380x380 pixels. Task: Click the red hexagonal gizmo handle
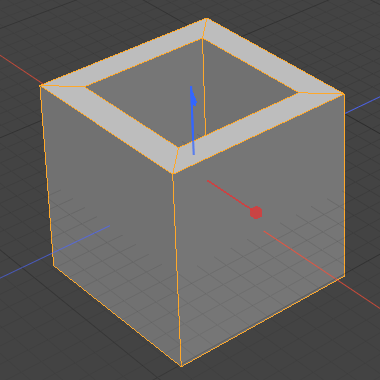pyautogui.click(x=256, y=213)
